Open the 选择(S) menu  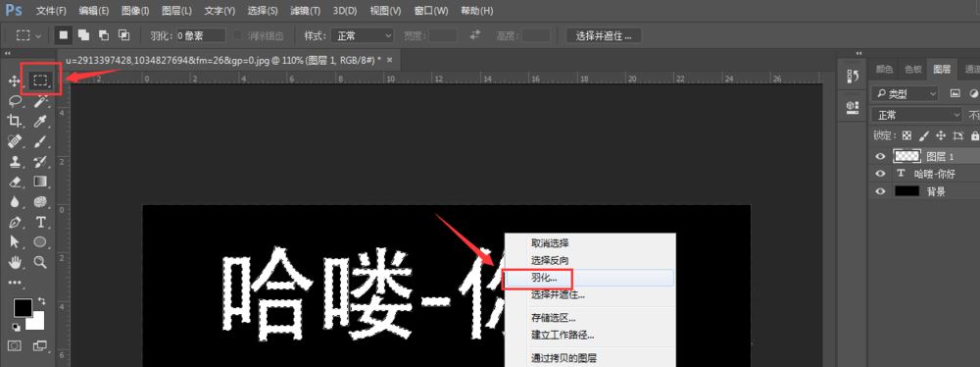coord(263,11)
